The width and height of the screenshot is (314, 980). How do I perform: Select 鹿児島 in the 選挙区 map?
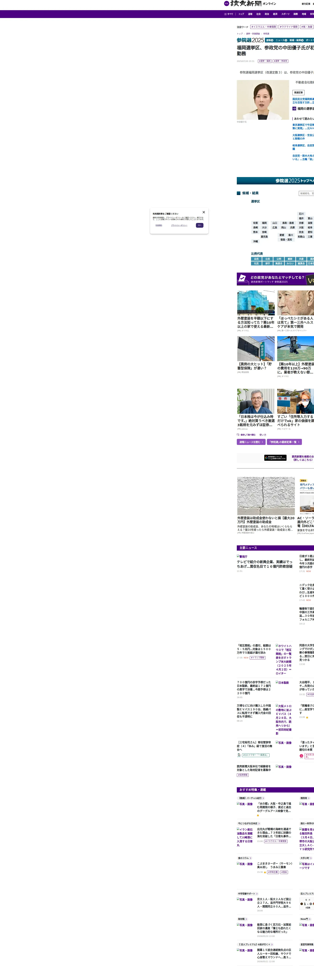click(x=264, y=237)
